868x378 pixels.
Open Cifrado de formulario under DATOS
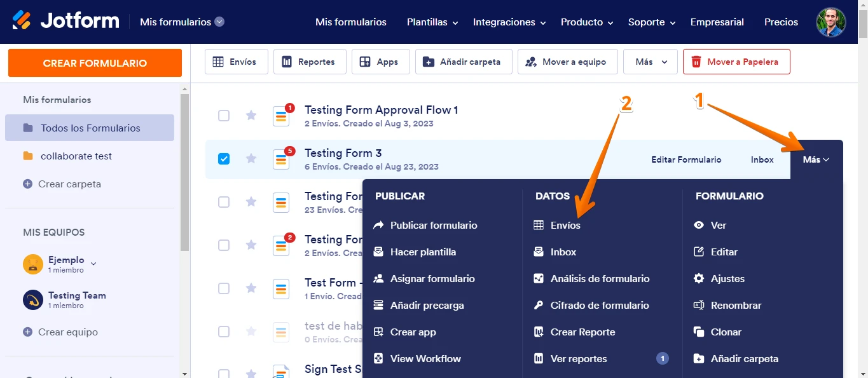click(x=598, y=305)
